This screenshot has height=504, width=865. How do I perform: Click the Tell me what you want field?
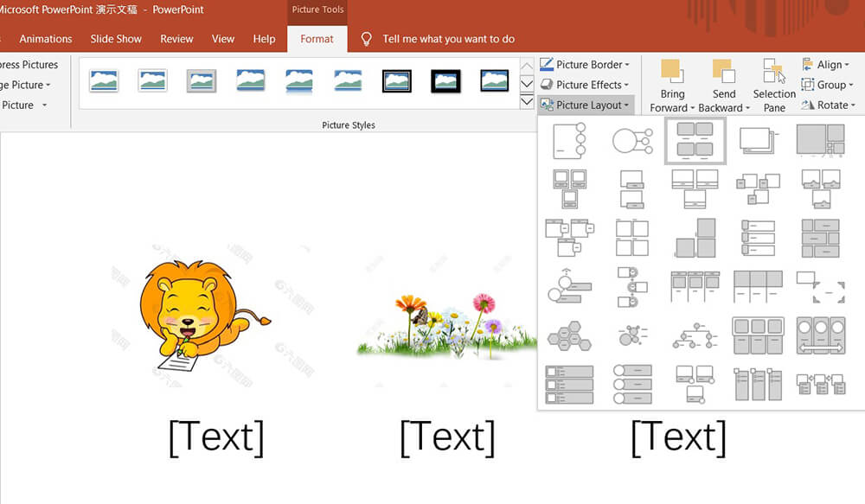[x=448, y=39]
